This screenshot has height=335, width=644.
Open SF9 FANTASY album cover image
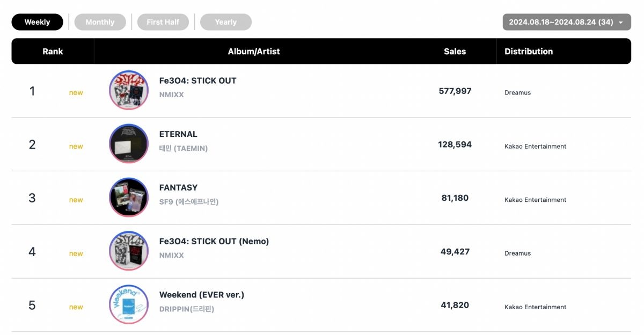[x=129, y=198]
